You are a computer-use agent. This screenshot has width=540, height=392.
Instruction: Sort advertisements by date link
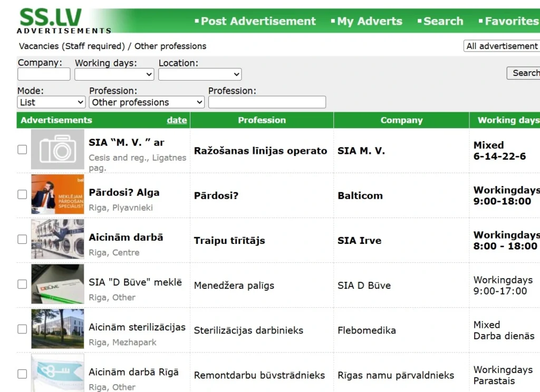pyautogui.click(x=177, y=120)
